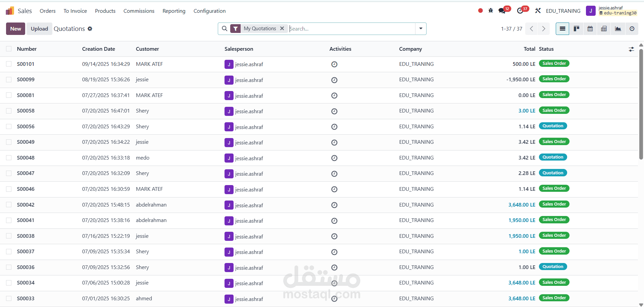The width and height of the screenshot is (644, 307).
Task: Switch to graph view
Action: coord(618,29)
